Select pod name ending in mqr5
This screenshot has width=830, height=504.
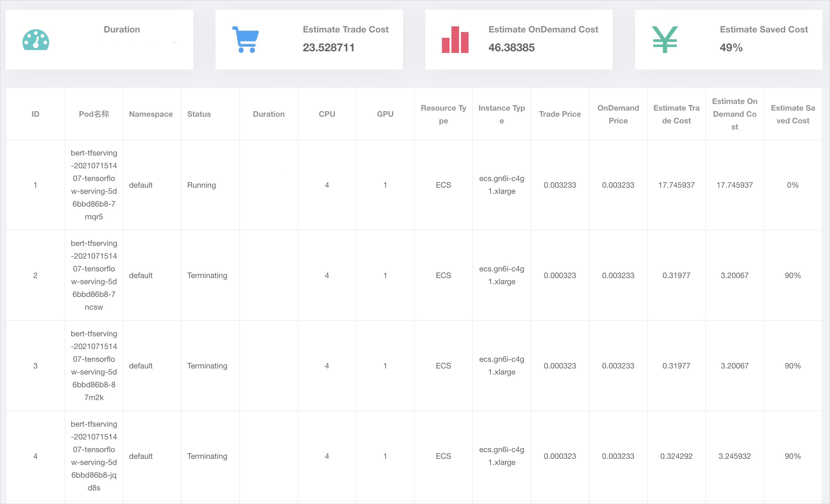[x=94, y=185]
